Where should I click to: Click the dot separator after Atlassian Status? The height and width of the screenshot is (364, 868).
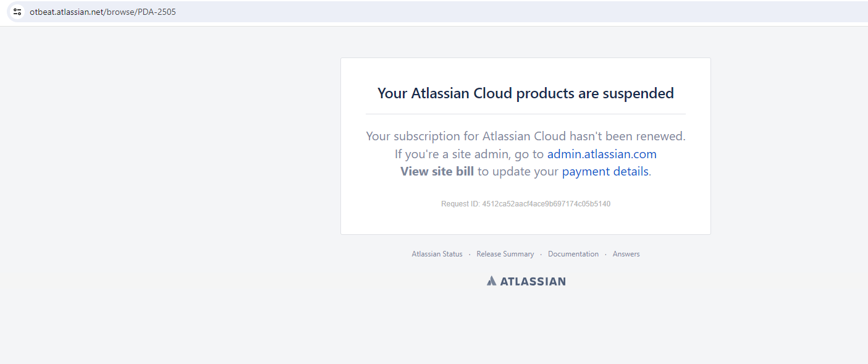click(470, 254)
